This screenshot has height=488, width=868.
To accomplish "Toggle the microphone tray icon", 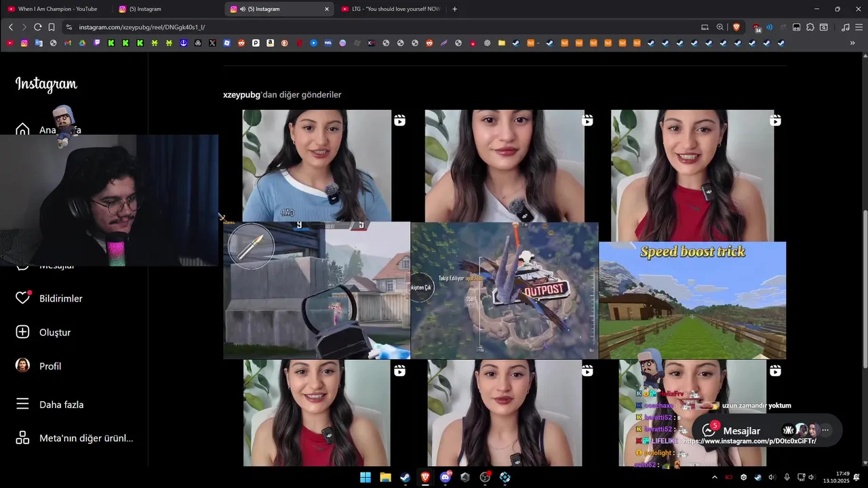I will point(787,477).
